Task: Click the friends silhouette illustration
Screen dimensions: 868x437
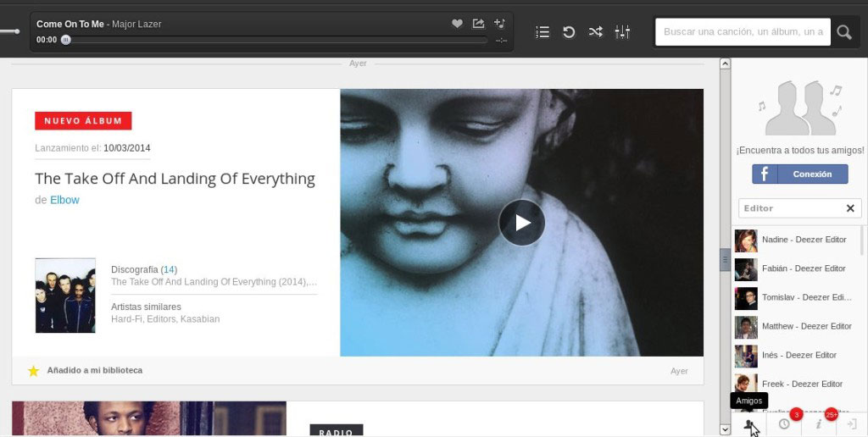Action: pos(800,108)
